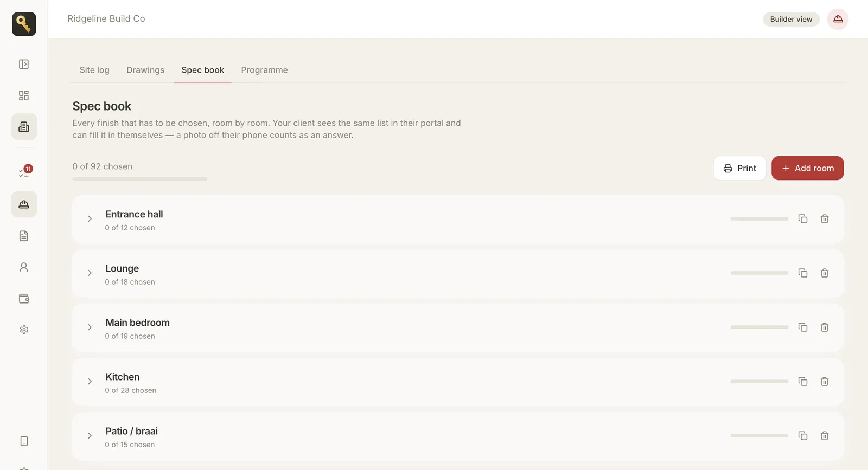The width and height of the screenshot is (868, 470).
Task: Delete the Lounge room
Action: 825,273
